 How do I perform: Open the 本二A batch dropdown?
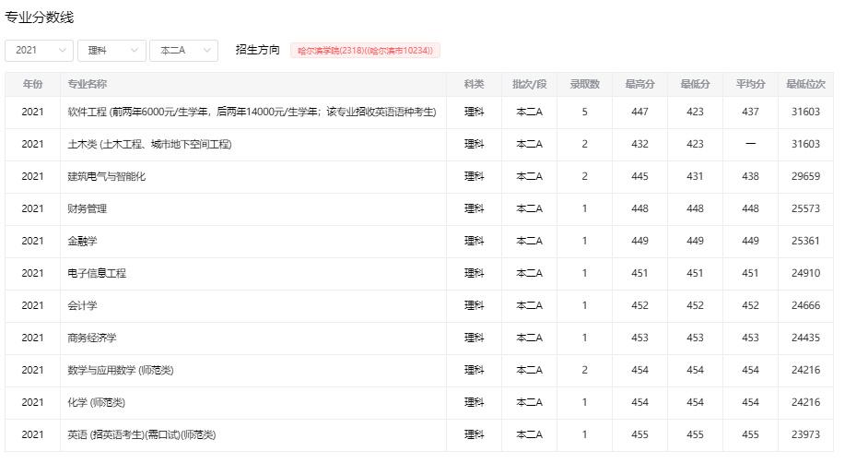[x=183, y=51]
